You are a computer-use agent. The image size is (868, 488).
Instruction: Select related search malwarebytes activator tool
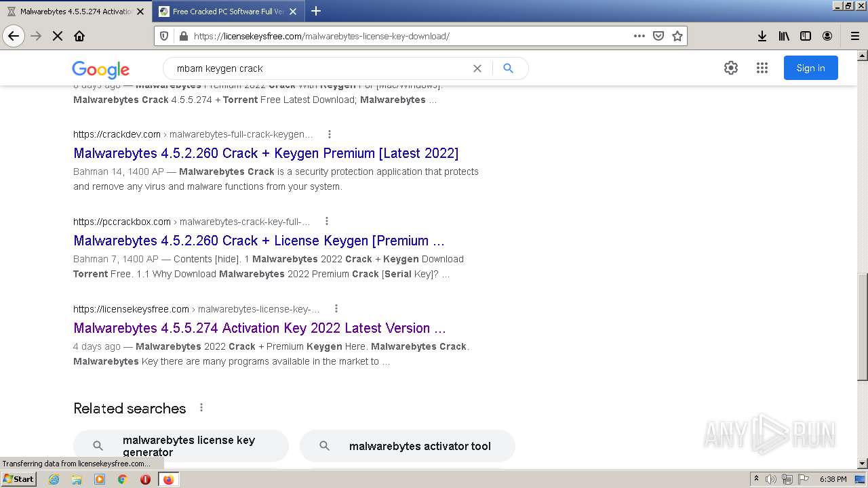tap(408, 446)
